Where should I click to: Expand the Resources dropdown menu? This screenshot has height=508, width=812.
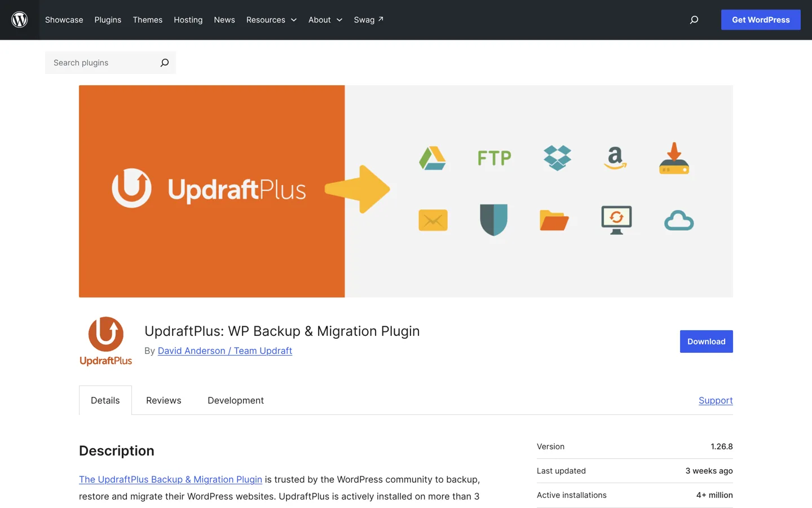pos(271,20)
